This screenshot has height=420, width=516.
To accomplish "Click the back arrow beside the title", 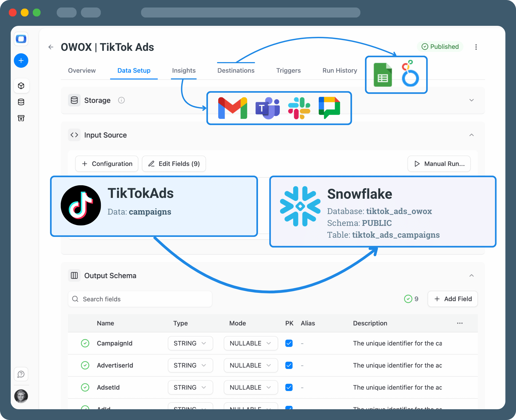I will (51, 47).
